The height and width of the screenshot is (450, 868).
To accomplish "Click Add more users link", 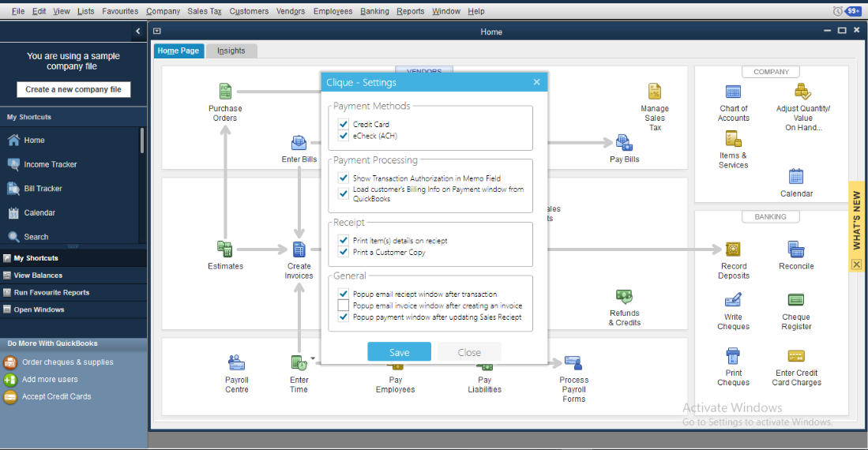I will (x=50, y=379).
